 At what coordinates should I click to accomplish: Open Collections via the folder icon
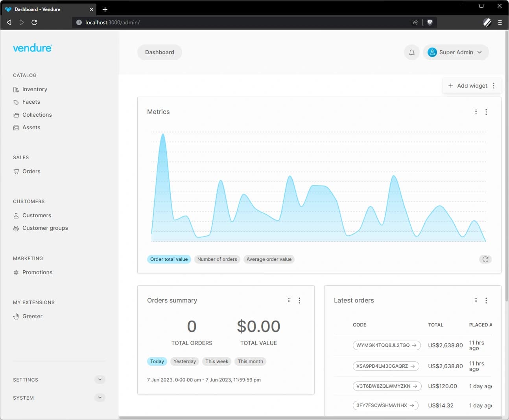click(16, 115)
